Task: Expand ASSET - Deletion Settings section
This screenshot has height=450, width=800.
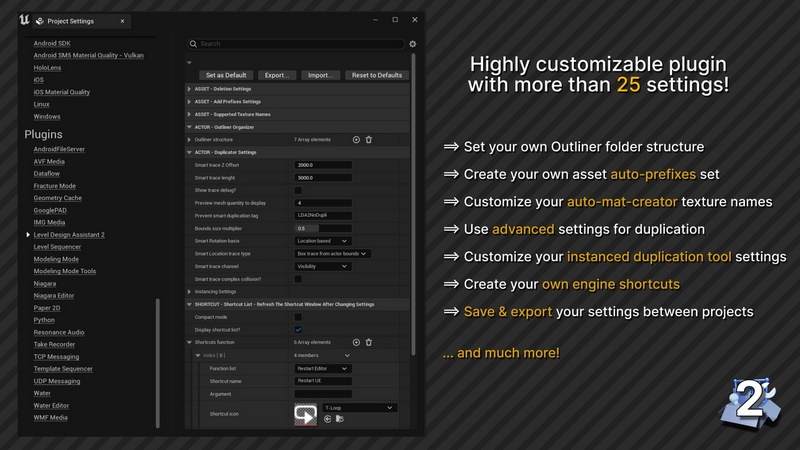Action: point(190,89)
